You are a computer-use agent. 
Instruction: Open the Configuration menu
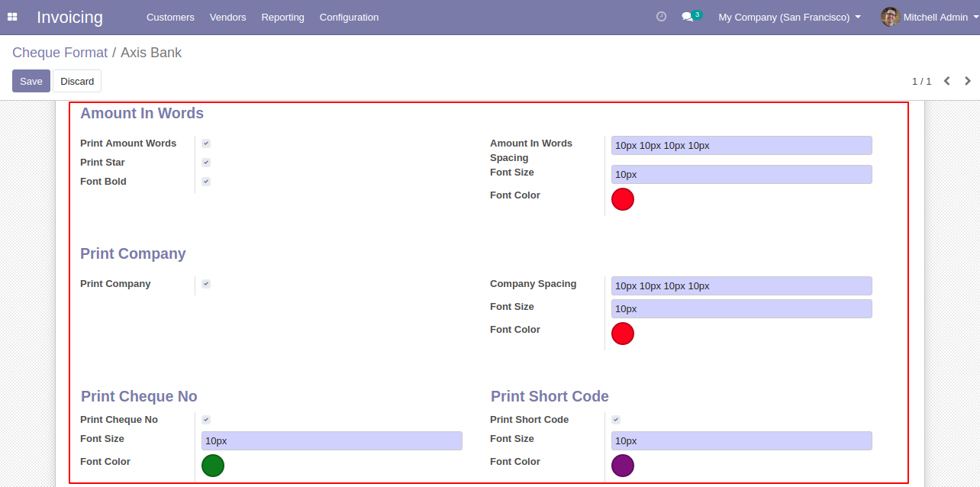pyautogui.click(x=349, y=17)
